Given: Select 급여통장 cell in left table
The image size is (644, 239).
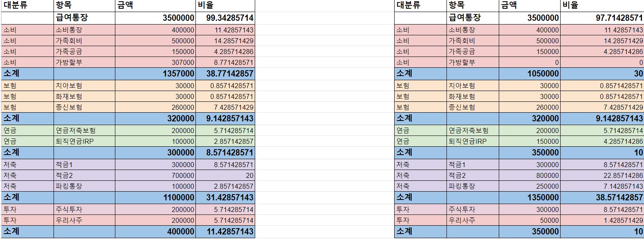Looking at the screenshot, I should 84,18.
